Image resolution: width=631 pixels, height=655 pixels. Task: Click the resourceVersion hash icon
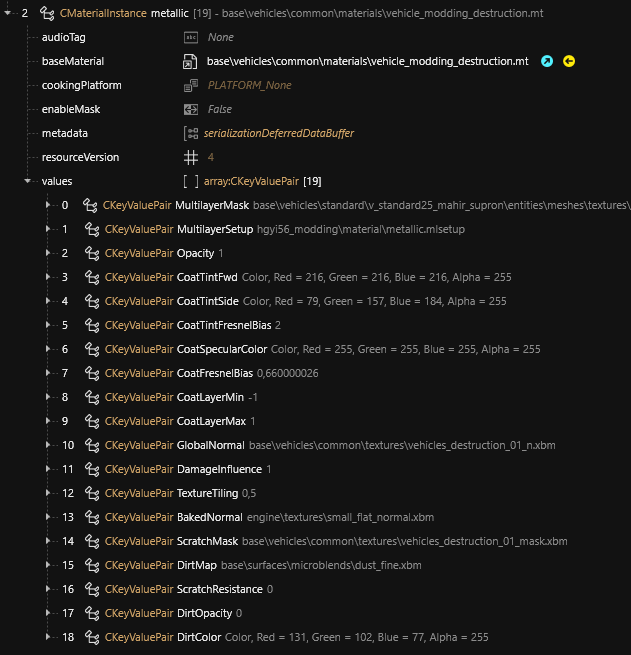[191, 157]
